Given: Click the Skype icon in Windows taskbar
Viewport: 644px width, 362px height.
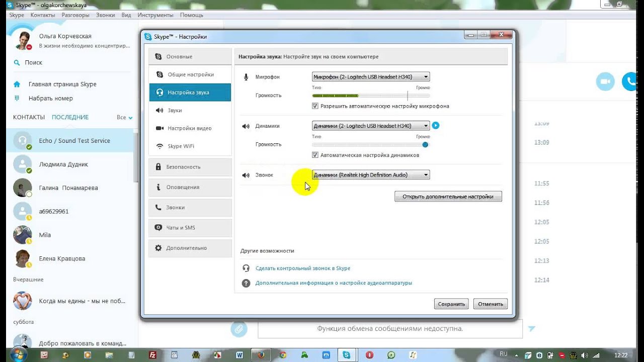Looking at the screenshot, I should click(347, 354).
